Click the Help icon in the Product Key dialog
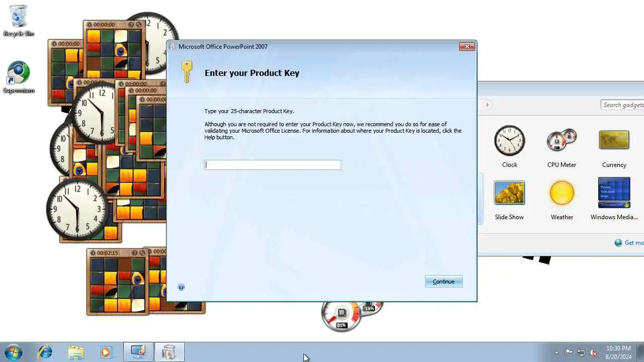This screenshot has width=644, height=362. pos(181,287)
